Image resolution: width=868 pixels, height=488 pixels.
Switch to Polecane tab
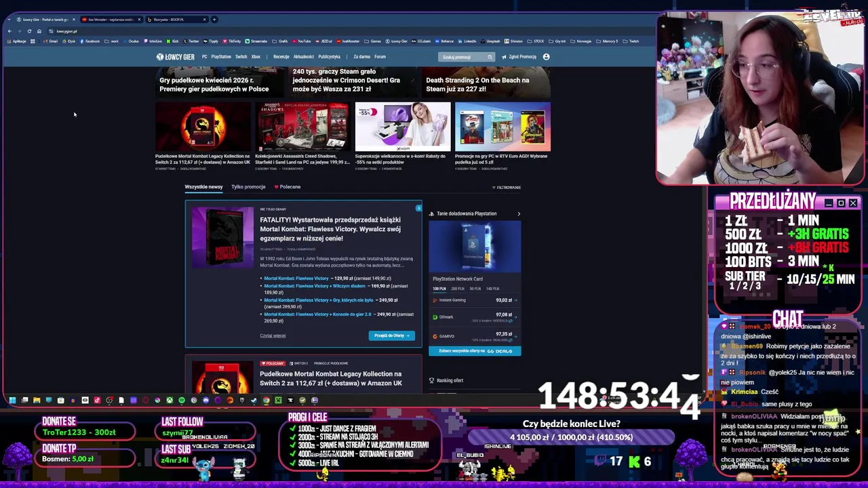pyautogui.click(x=288, y=186)
